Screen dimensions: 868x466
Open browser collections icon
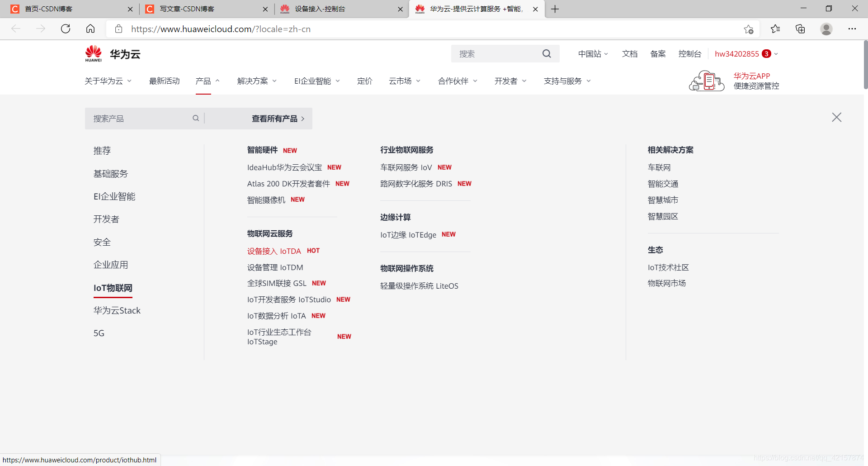coord(800,29)
